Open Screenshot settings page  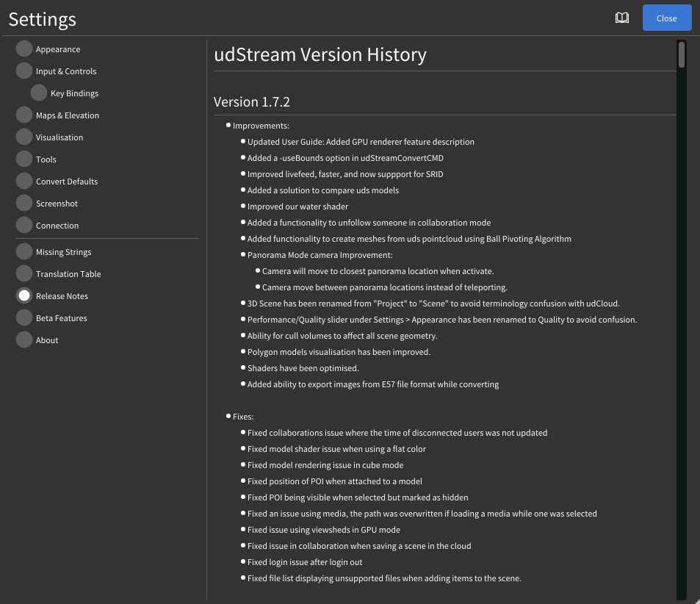click(24, 204)
